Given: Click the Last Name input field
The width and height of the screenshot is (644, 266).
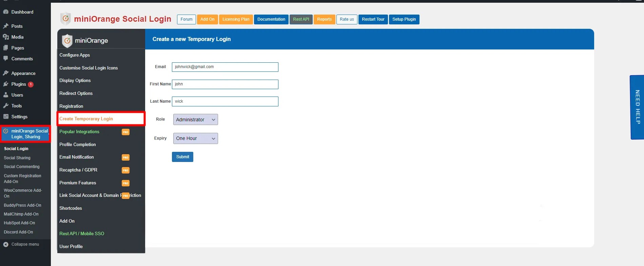Looking at the screenshot, I should [225, 101].
